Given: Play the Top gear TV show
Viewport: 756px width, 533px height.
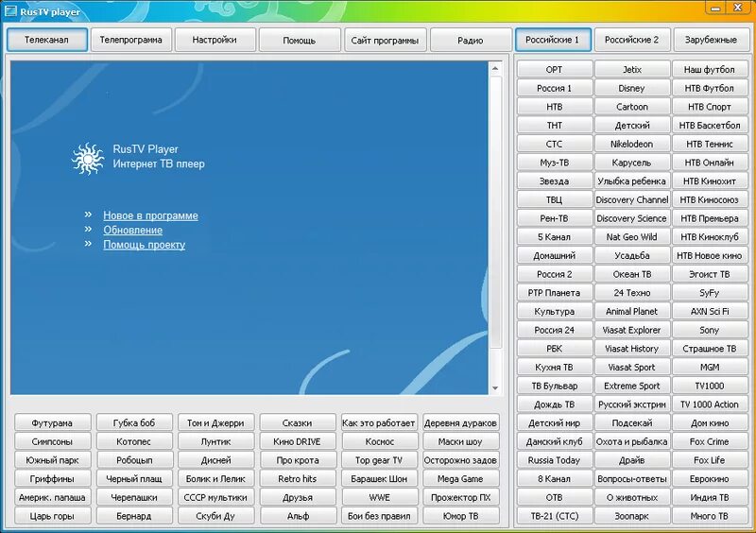Looking at the screenshot, I should tap(379, 460).
